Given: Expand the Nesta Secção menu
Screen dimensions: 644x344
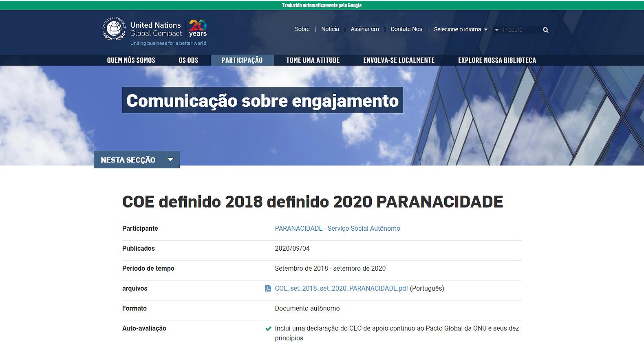Looking at the screenshot, I should pyautogui.click(x=137, y=160).
